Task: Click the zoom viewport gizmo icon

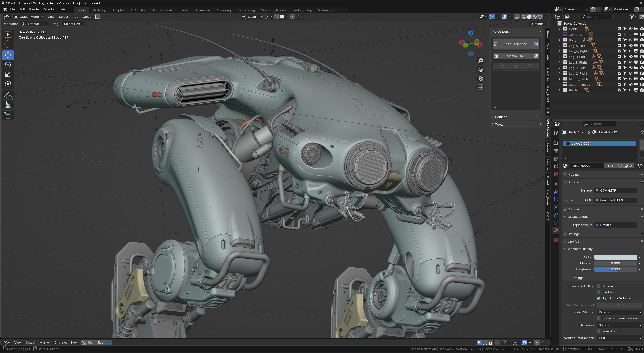Action: (480, 61)
